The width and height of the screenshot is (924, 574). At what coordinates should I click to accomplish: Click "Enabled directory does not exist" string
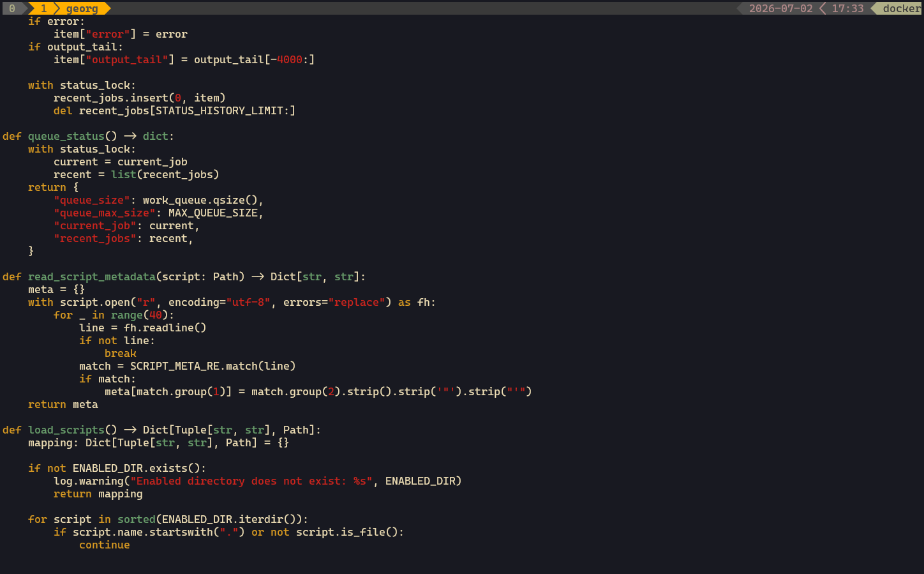click(x=251, y=481)
